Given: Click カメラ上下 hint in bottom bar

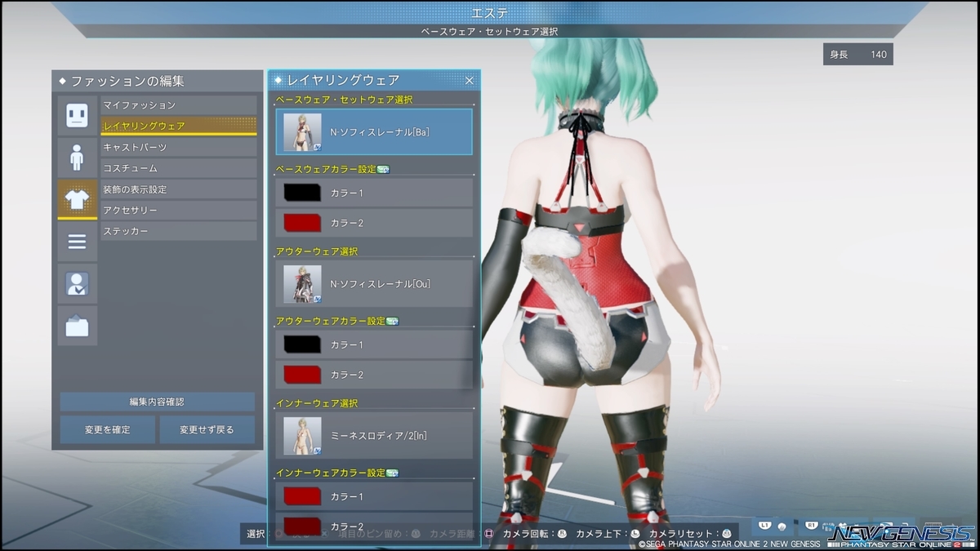Looking at the screenshot, I should point(607,534).
